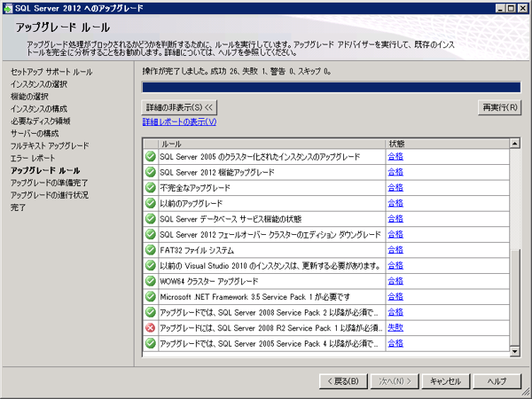Click green check icon for Visual Studio 2010 rule
This screenshot has width=532, height=399.
(x=151, y=266)
